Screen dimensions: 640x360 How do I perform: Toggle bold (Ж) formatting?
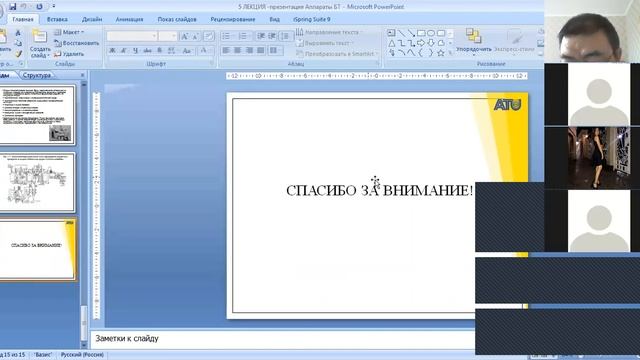[x=112, y=51]
